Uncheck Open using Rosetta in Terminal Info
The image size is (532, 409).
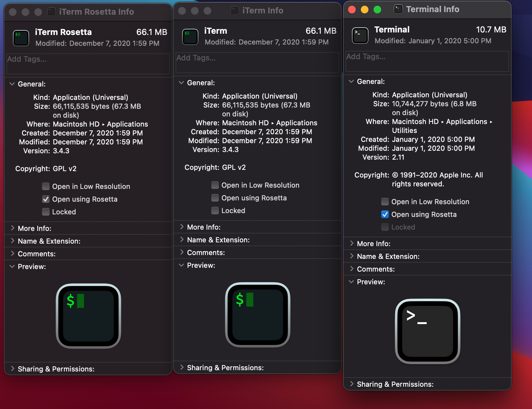(x=385, y=214)
